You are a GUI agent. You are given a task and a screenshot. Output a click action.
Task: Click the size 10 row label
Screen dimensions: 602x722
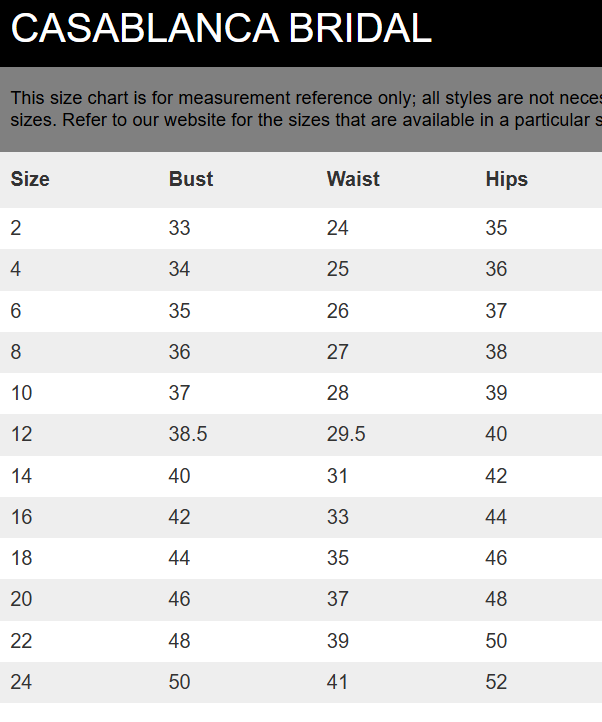tap(21, 393)
